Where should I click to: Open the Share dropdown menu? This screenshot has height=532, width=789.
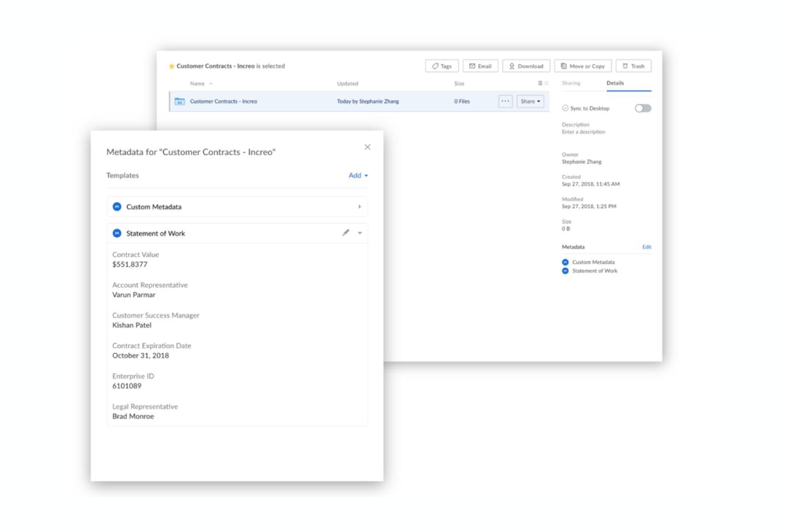tap(530, 101)
